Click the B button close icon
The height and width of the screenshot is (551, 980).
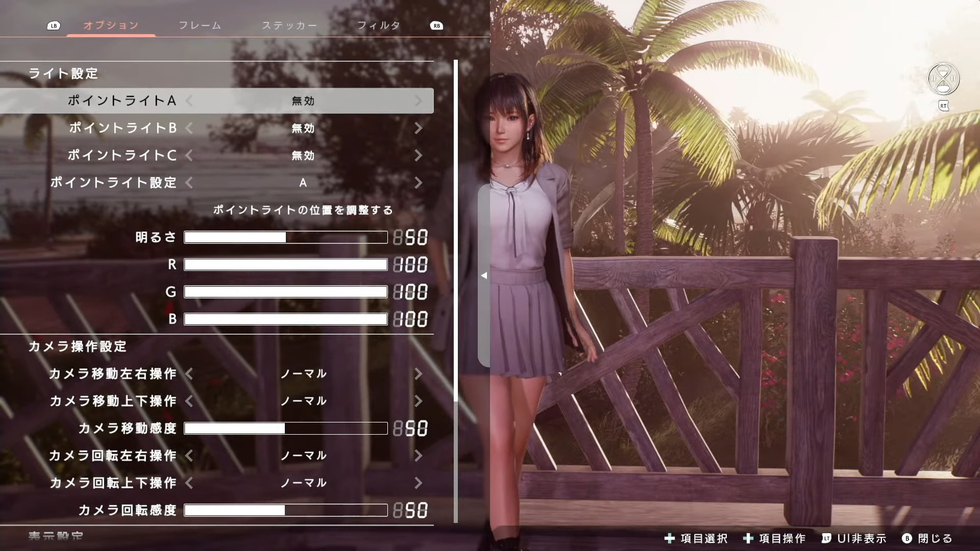pyautogui.click(x=907, y=538)
